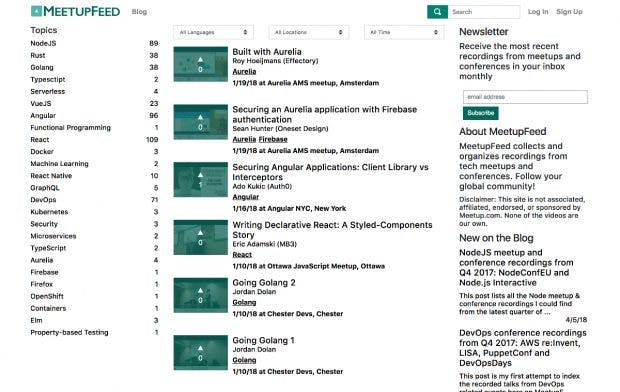
Task: Click Firebase tag under Sean Hunter talk
Action: (273, 139)
